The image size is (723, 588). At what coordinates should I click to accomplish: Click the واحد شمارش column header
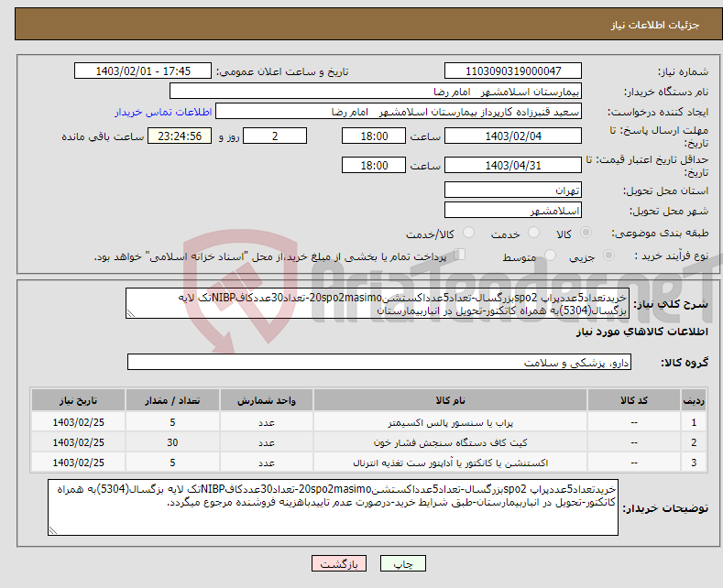[267, 400]
